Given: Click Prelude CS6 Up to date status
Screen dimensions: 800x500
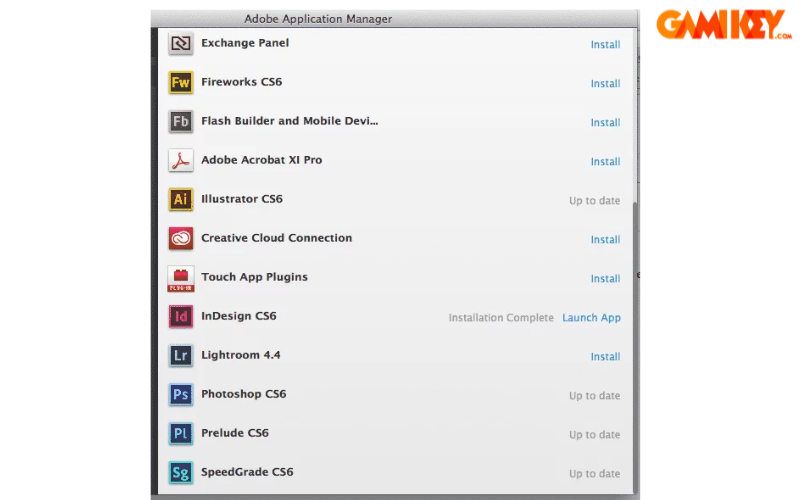Looking at the screenshot, I should [x=594, y=435].
